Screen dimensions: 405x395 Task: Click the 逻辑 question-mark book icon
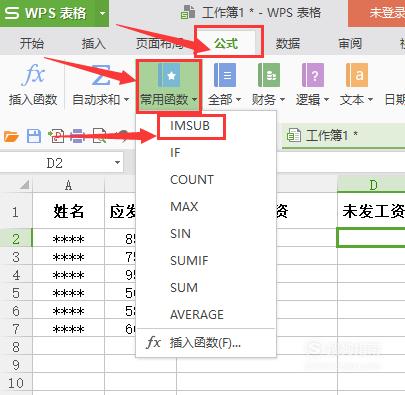(313, 75)
